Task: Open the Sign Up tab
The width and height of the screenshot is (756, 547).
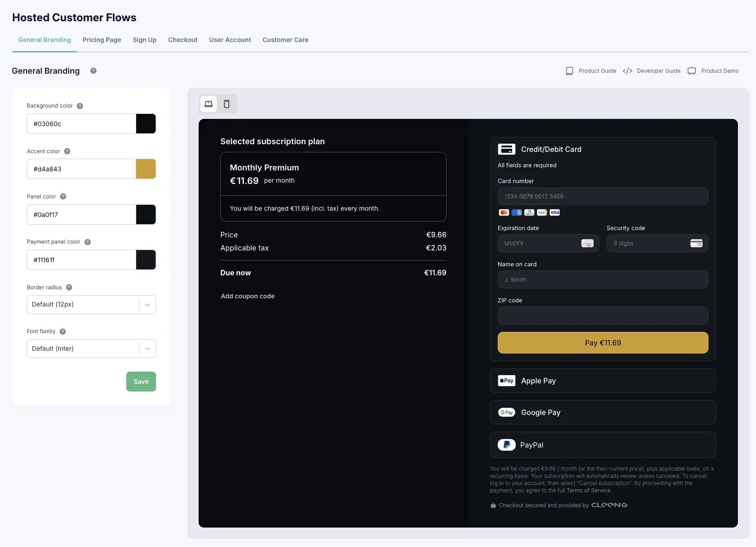Action: click(144, 40)
